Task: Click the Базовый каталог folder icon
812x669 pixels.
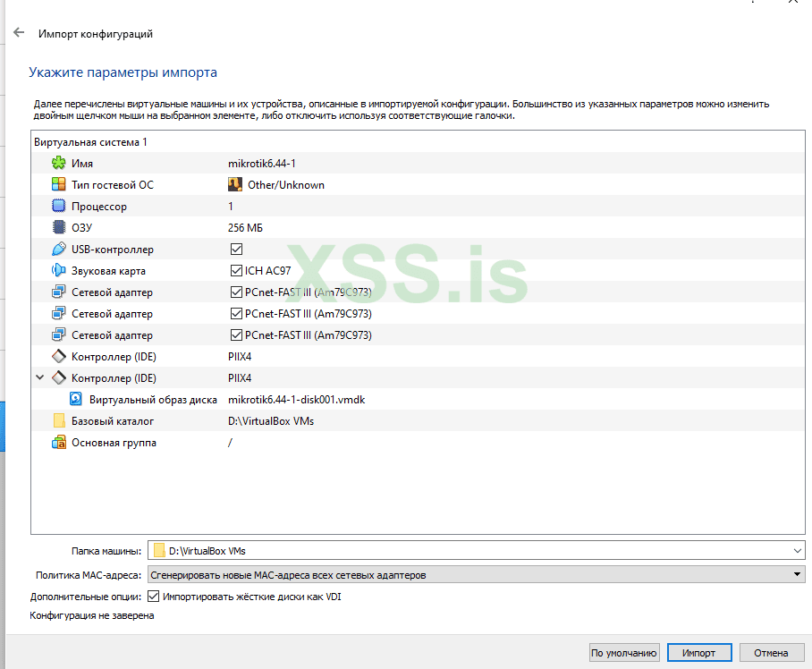Action: click(x=59, y=421)
